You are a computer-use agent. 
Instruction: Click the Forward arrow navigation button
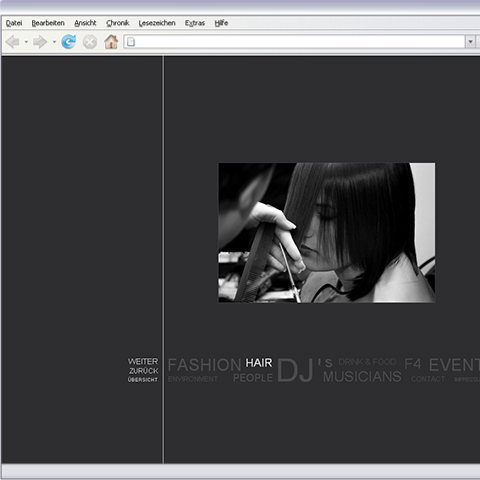point(40,42)
